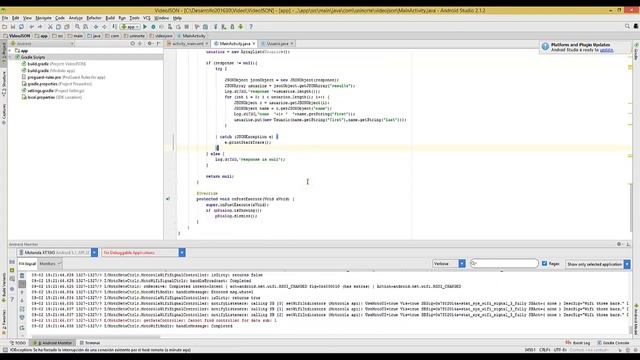Click the green Run app play icon
Viewport: 640px width, 360px height.
145,27
